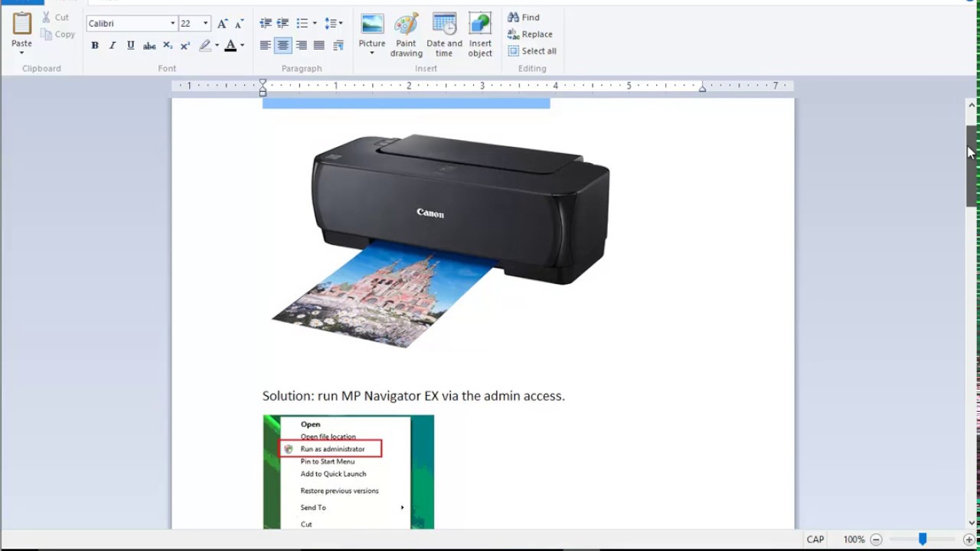This screenshot has width=980, height=551.
Task: Open the bullet list style dropdown
Action: pos(315,24)
